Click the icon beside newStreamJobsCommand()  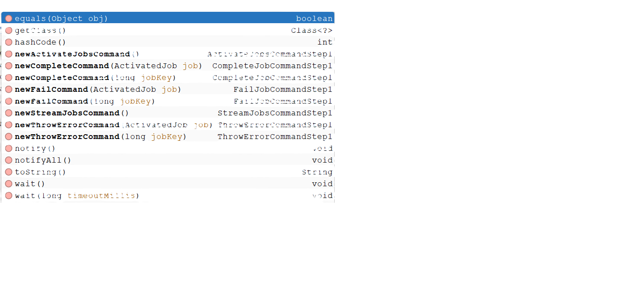(9, 113)
